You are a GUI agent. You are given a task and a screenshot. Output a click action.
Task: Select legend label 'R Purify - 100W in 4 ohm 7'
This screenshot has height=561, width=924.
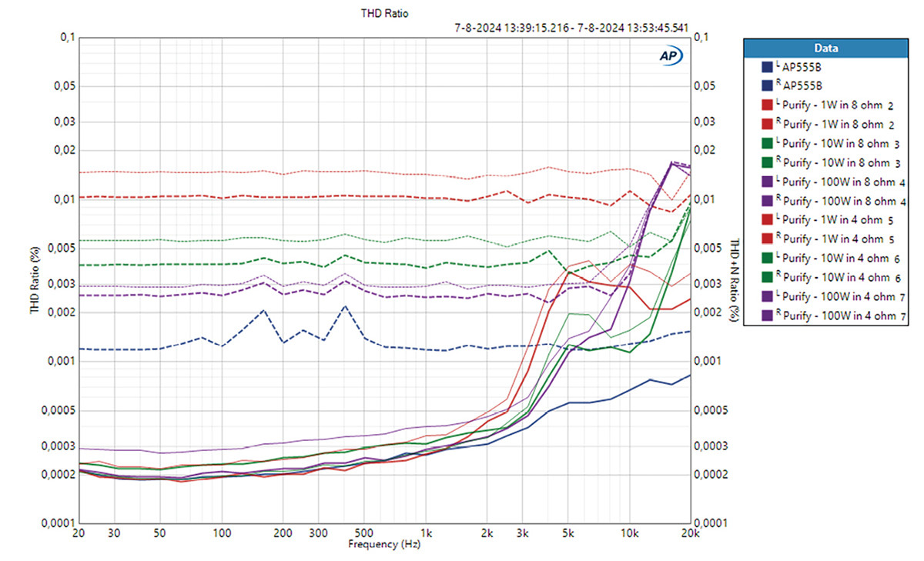click(840, 316)
